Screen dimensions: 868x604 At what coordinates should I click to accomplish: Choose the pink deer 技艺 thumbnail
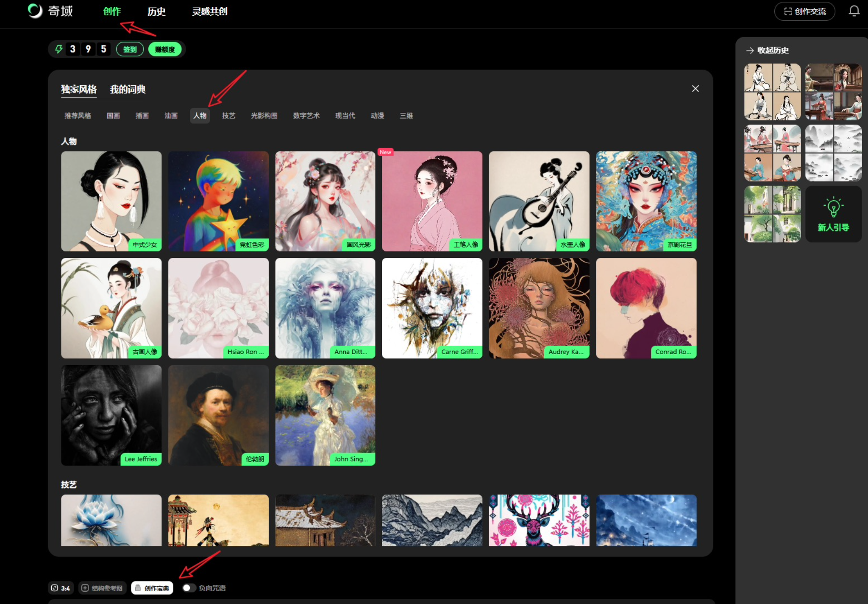coord(539,520)
